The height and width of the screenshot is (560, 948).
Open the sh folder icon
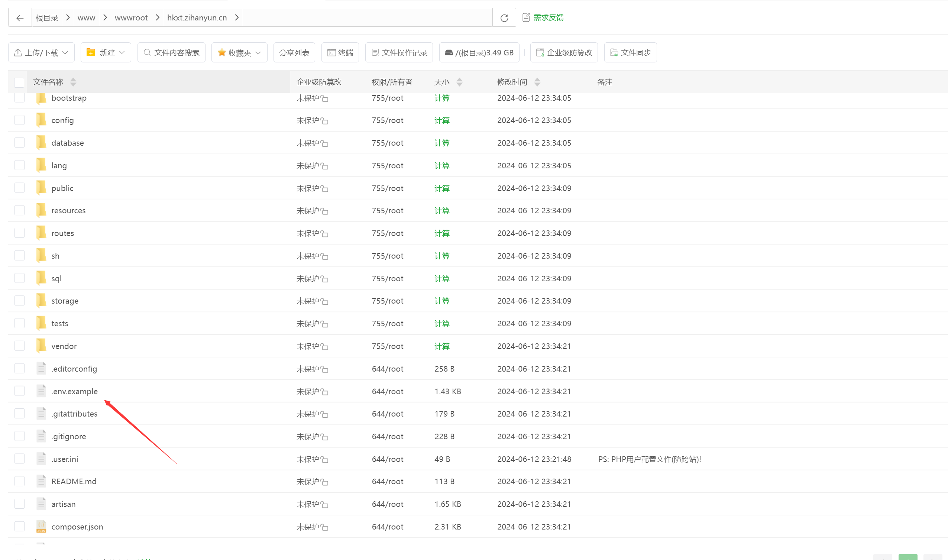[x=41, y=255]
